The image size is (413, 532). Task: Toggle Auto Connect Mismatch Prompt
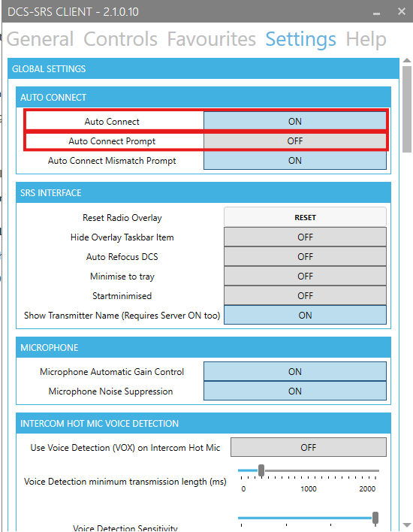click(x=294, y=161)
